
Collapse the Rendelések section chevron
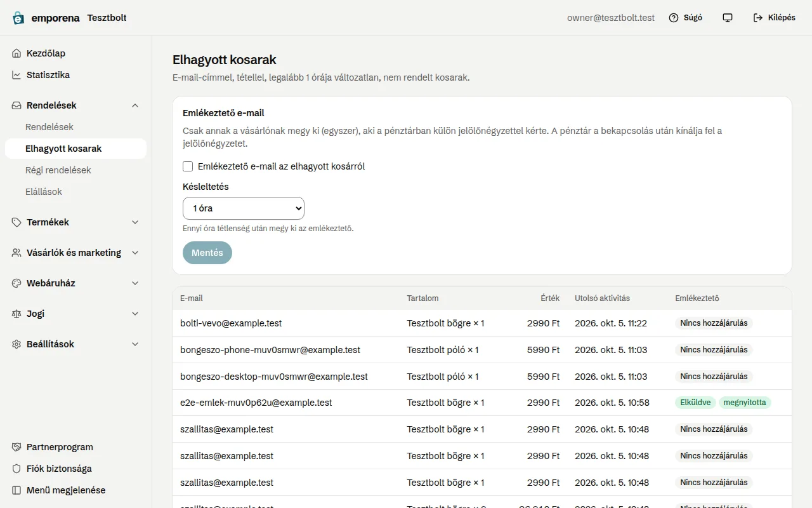pyautogui.click(x=135, y=105)
